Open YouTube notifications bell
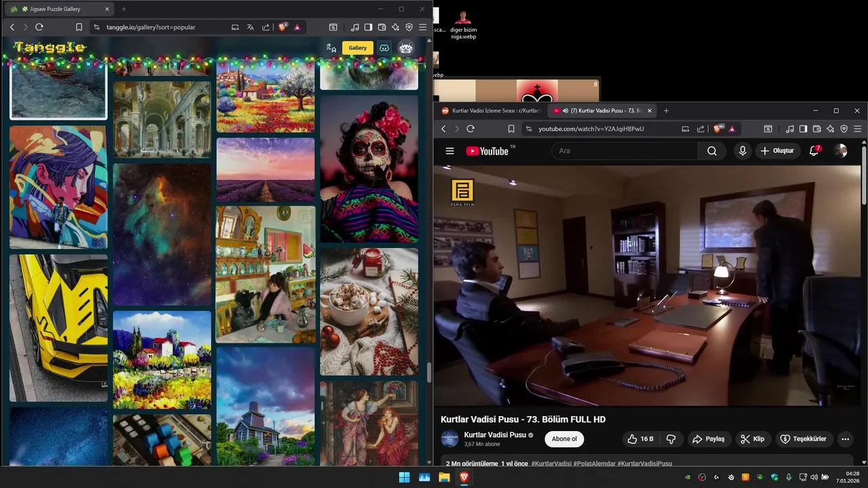 (x=814, y=150)
